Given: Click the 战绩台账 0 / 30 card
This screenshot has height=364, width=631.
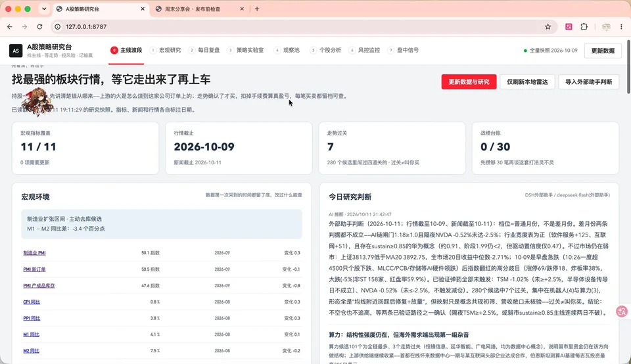Looking at the screenshot, I should 546,148.
